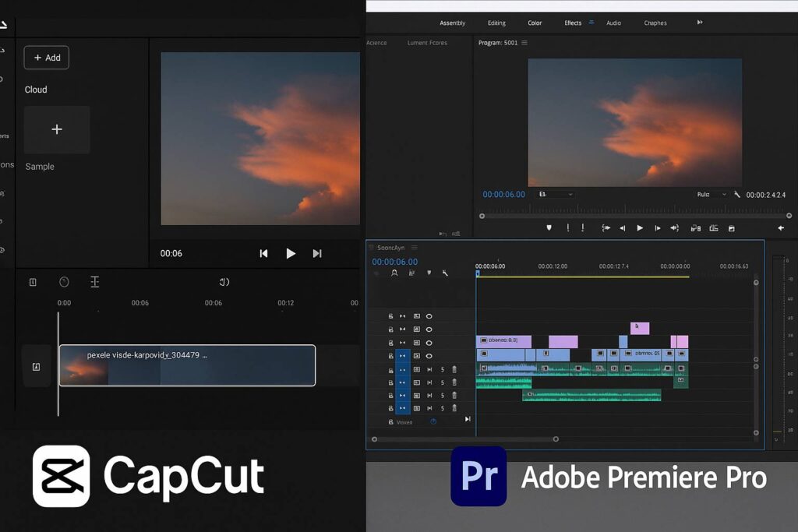
Task: Click the Export Frame camera icon
Action: tap(731, 228)
